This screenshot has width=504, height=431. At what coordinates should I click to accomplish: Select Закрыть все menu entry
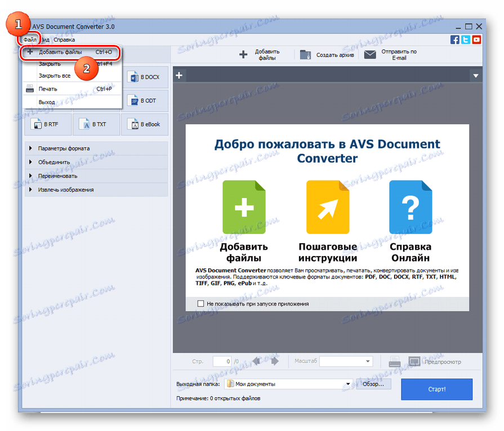(x=55, y=76)
